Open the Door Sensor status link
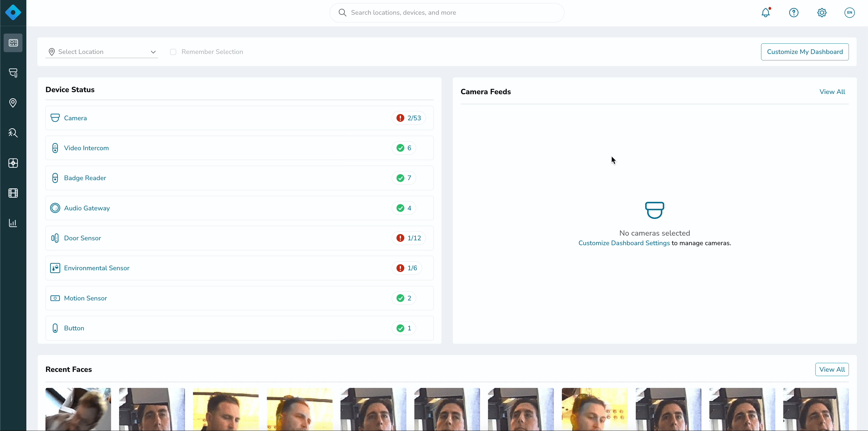The width and height of the screenshot is (868, 431). [83, 238]
